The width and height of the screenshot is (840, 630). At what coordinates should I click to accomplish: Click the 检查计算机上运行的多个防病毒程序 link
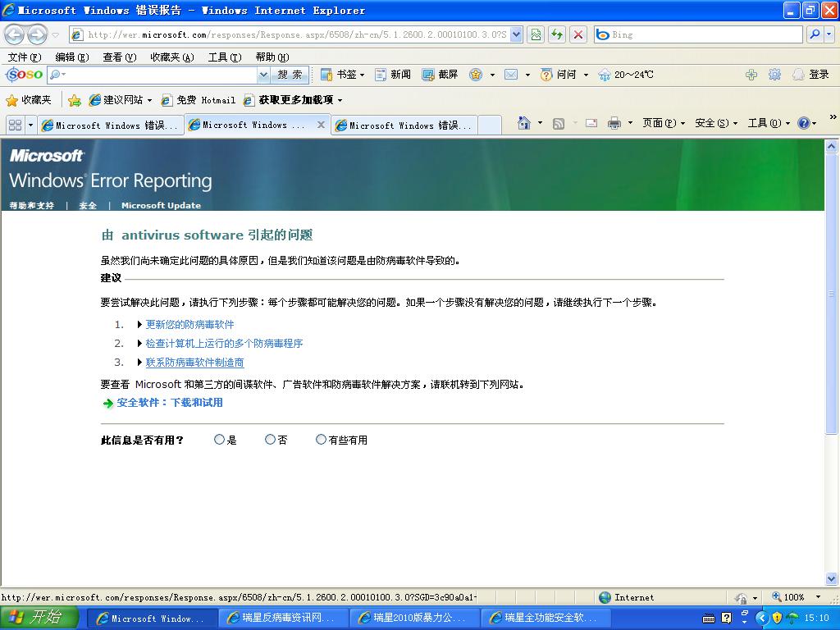point(224,344)
